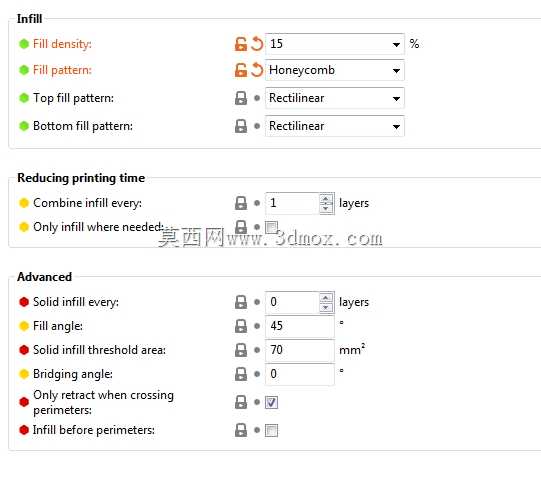The height and width of the screenshot is (477, 541).
Task: Decrease Solid infill every layers value
Action: 326,307
